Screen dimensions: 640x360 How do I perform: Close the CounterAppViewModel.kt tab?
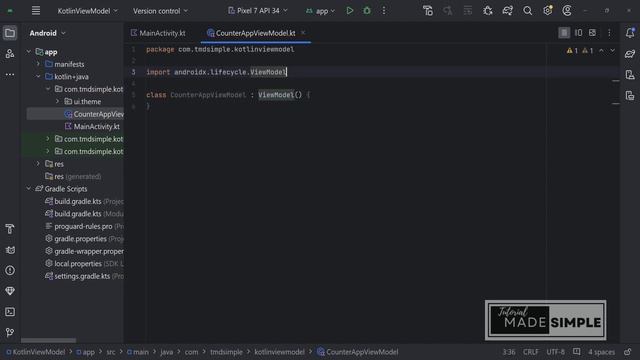pyautogui.click(x=303, y=33)
